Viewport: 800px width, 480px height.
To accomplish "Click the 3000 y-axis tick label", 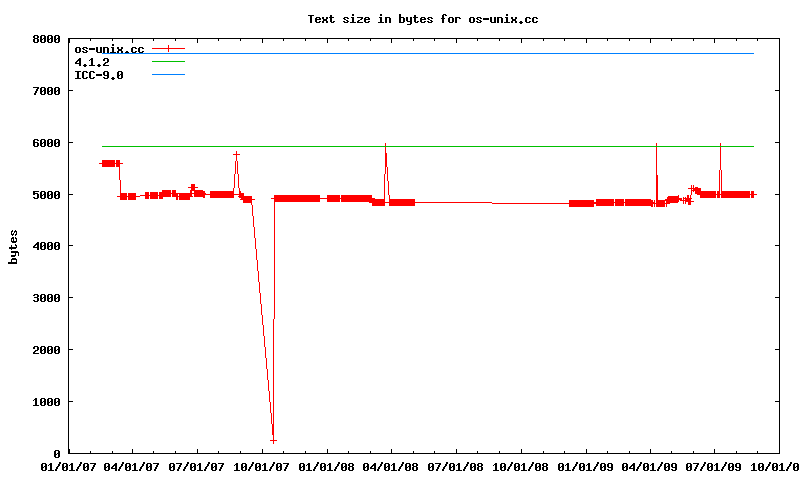I will pos(46,298).
